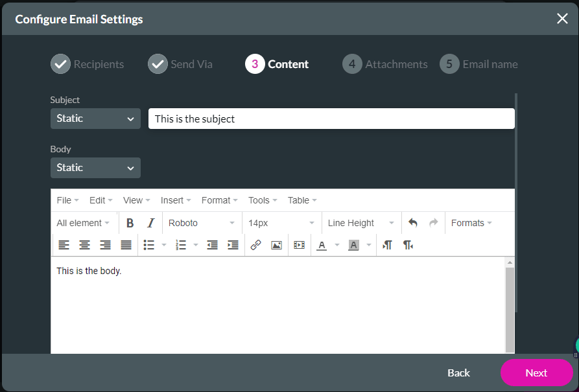Click the Back button
Screen dimensions: 579x392
458,373
